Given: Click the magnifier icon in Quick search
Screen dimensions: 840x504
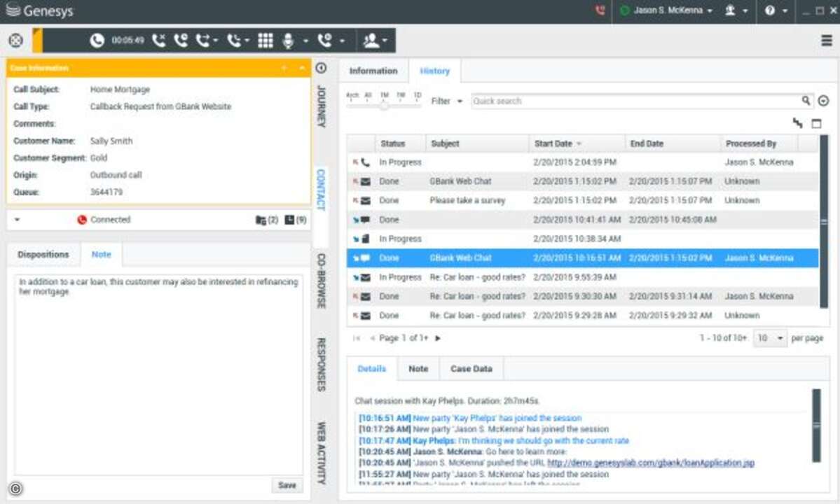Looking at the screenshot, I should click(x=806, y=101).
